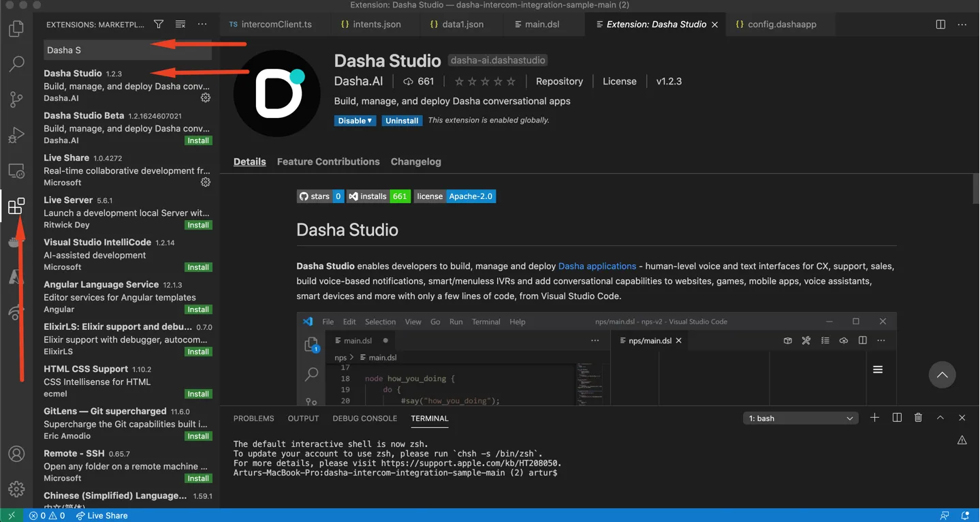Switch to DEBUG CONSOLE panel tab
This screenshot has height=522, width=980.
365,418
